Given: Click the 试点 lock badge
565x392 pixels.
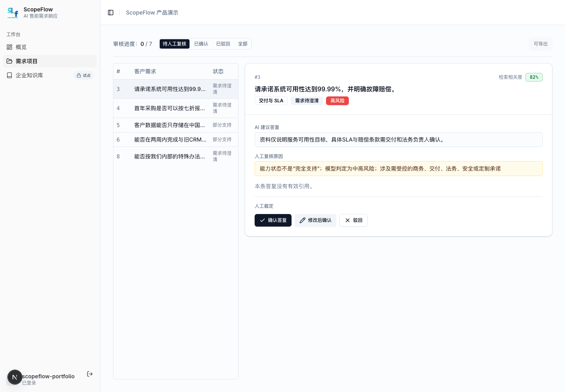Looking at the screenshot, I should coord(84,75).
